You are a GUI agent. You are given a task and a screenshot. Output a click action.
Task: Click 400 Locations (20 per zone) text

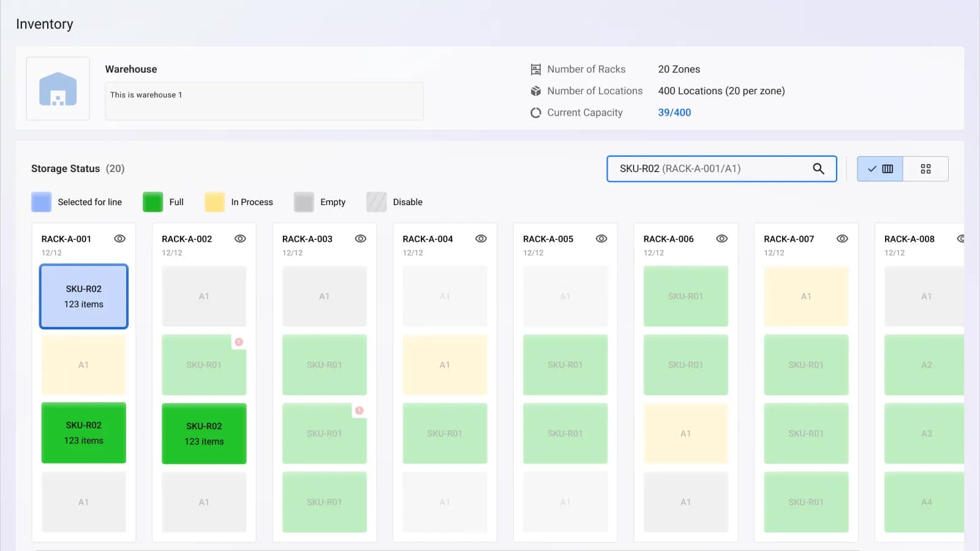(722, 91)
